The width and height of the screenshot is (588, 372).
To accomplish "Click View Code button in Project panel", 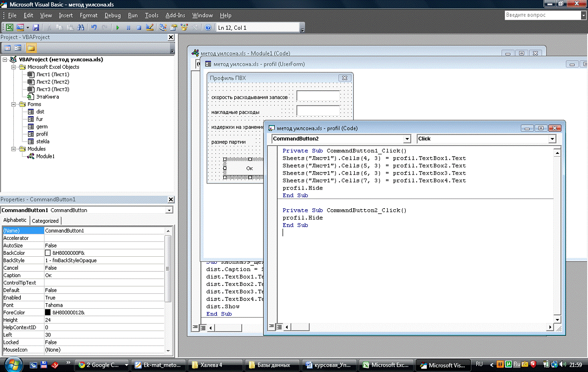I will click(x=7, y=48).
